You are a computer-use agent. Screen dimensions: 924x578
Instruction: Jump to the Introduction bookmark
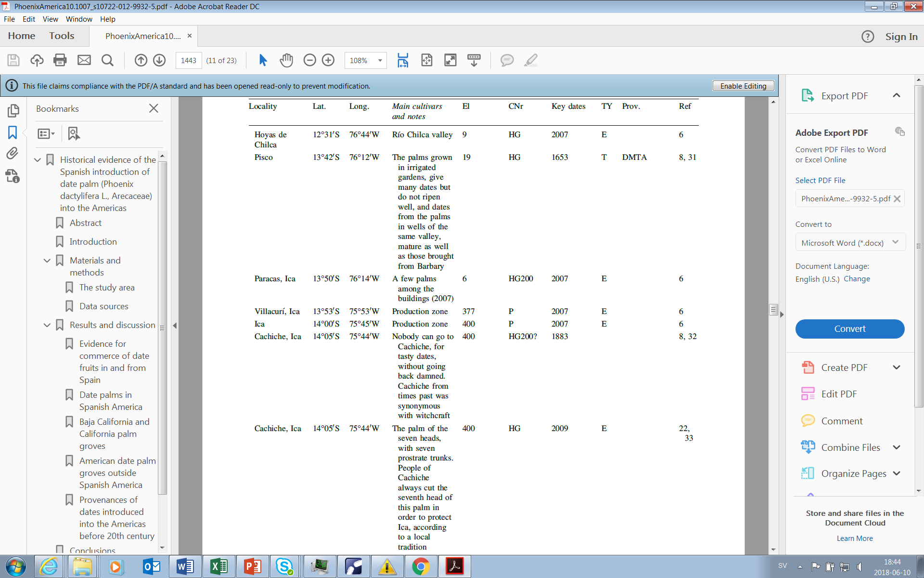point(93,242)
